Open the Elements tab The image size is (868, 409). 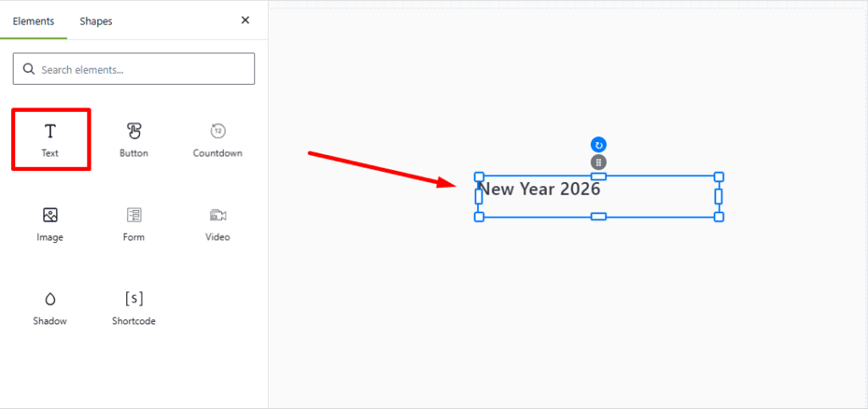coord(34,21)
